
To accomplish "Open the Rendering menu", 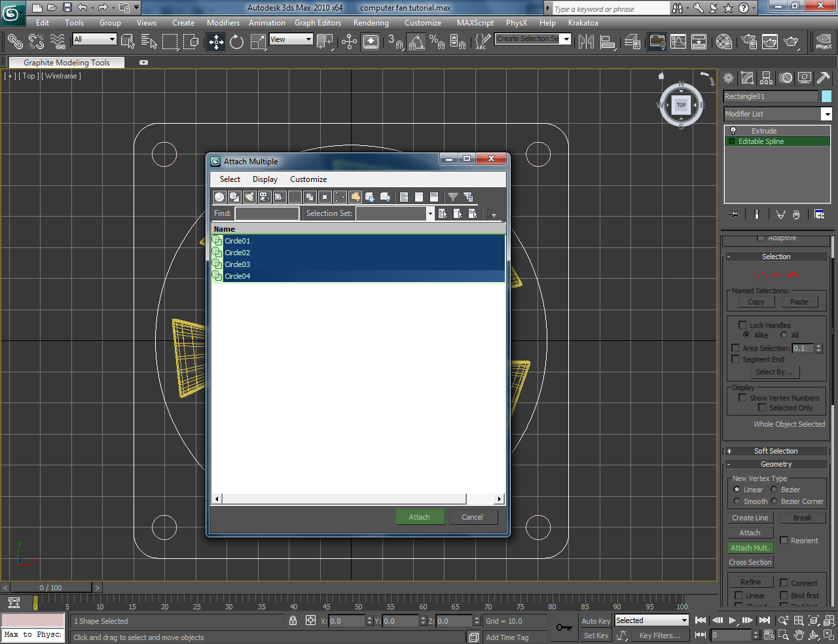I will [x=371, y=23].
